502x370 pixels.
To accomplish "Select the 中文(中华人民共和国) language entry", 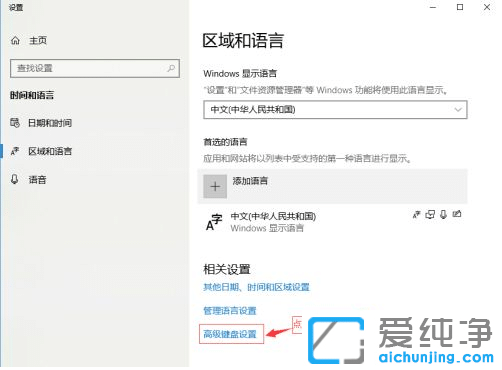I will pyautogui.click(x=333, y=222).
